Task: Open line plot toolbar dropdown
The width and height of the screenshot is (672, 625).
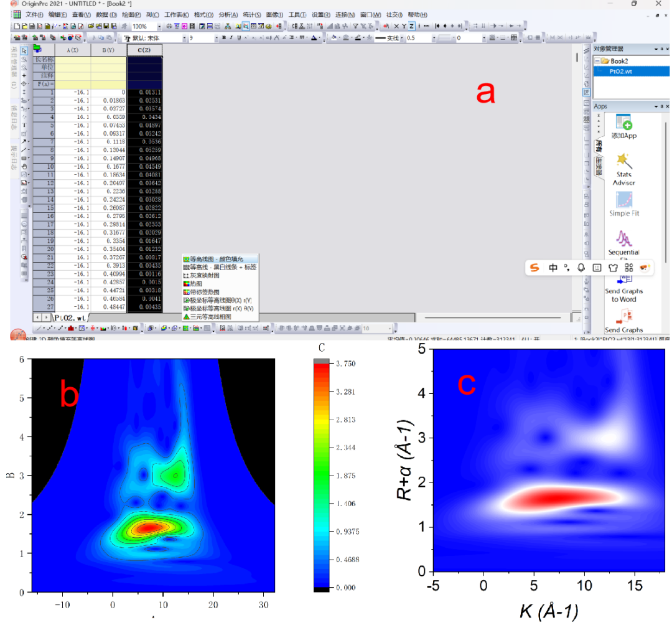Action: (44, 328)
